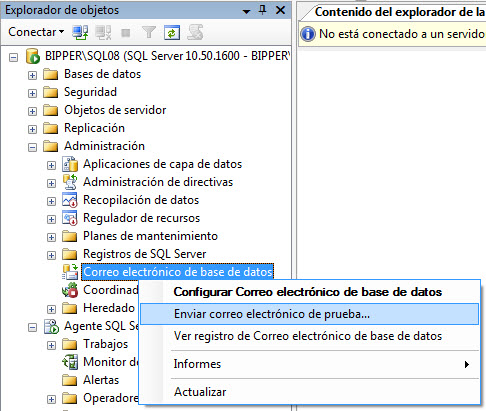Click the disconnect server toolbar icon
486x411 pixels.
point(103,32)
